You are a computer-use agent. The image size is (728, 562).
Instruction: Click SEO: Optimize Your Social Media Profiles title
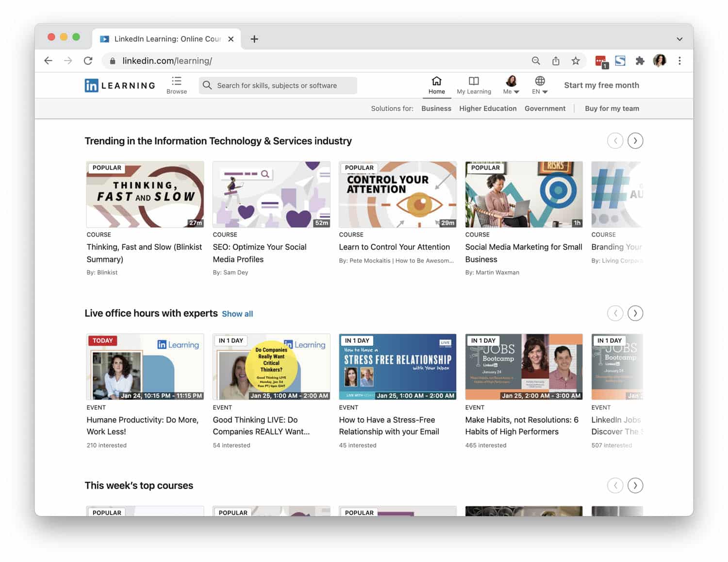pos(260,253)
